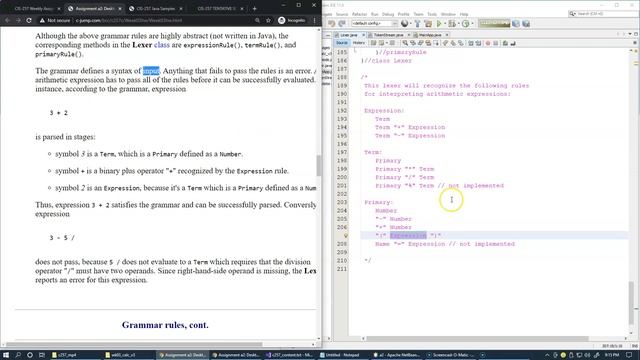The height and width of the screenshot is (360, 640).
Task: Click the red Start Macro Recording icon
Action: pos(487,43)
